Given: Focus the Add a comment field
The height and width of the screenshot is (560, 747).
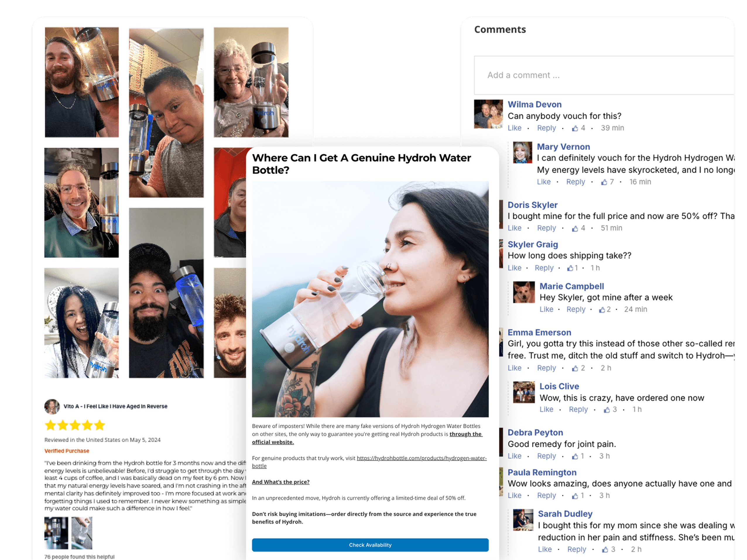Looking at the screenshot, I should (x=604, y=75).
